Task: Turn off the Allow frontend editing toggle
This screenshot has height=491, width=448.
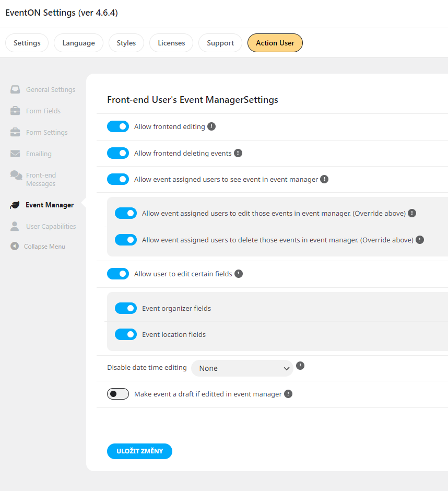Action: (x=118, y=126)
